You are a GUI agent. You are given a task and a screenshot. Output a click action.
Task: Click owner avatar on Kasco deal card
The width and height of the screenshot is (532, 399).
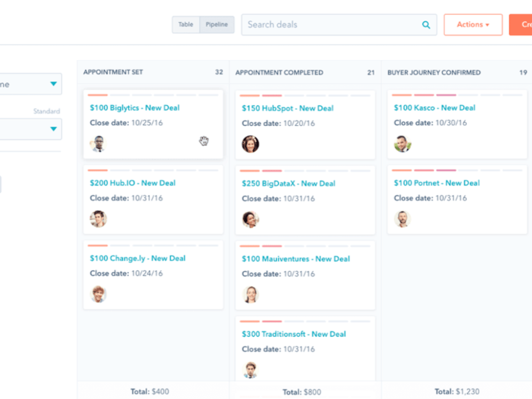click(402, 144)
